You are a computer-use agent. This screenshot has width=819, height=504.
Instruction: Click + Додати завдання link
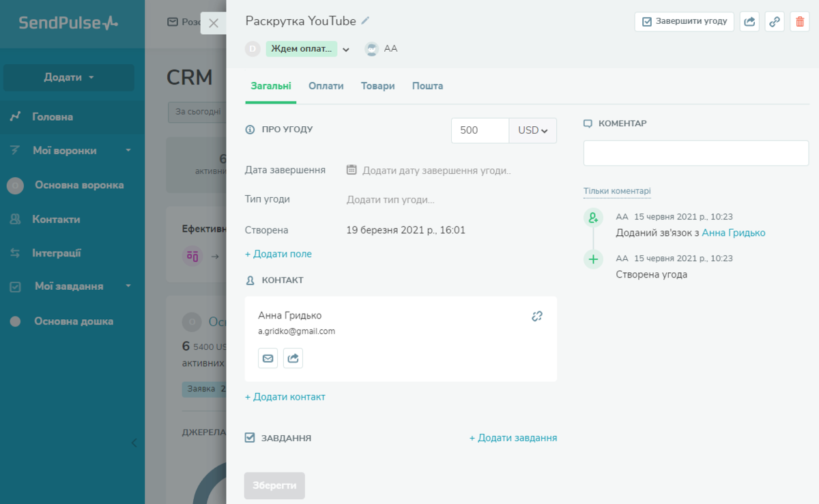(513, 438)
